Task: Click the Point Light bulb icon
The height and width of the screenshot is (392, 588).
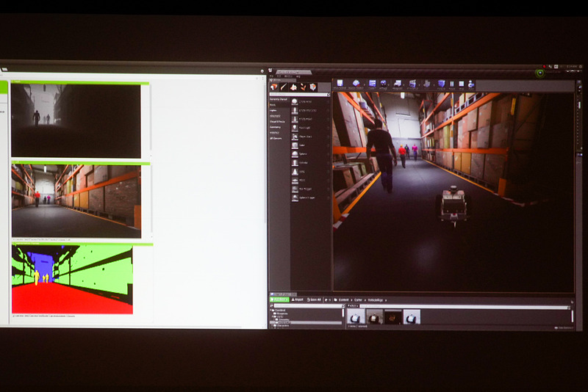Action: pyautogui.click(x=295, y=128)
